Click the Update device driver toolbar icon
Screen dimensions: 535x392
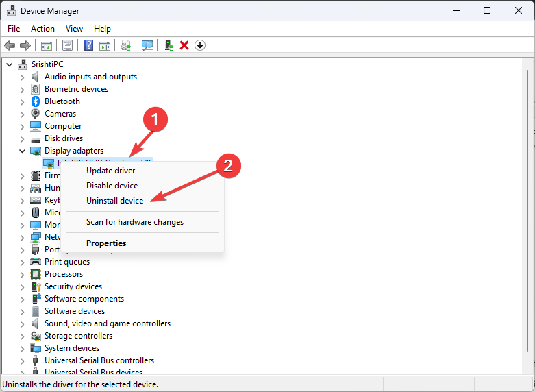click(126, 45)
